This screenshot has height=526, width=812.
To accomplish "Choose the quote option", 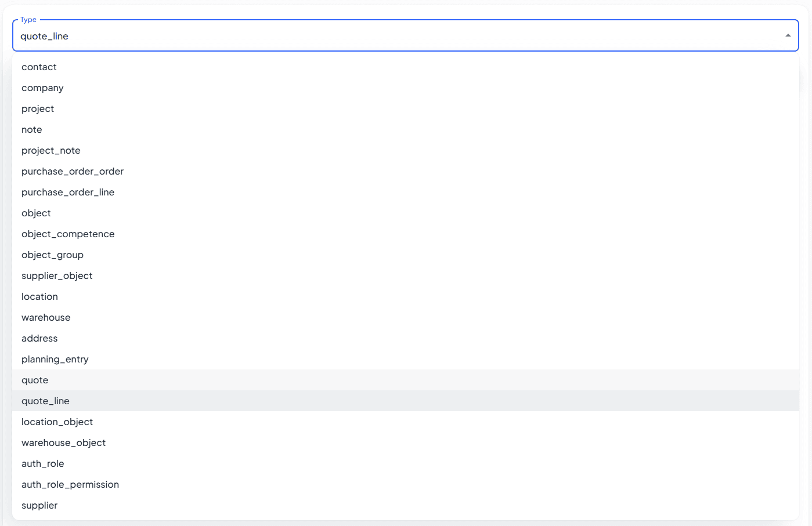I will click(35, 380).
